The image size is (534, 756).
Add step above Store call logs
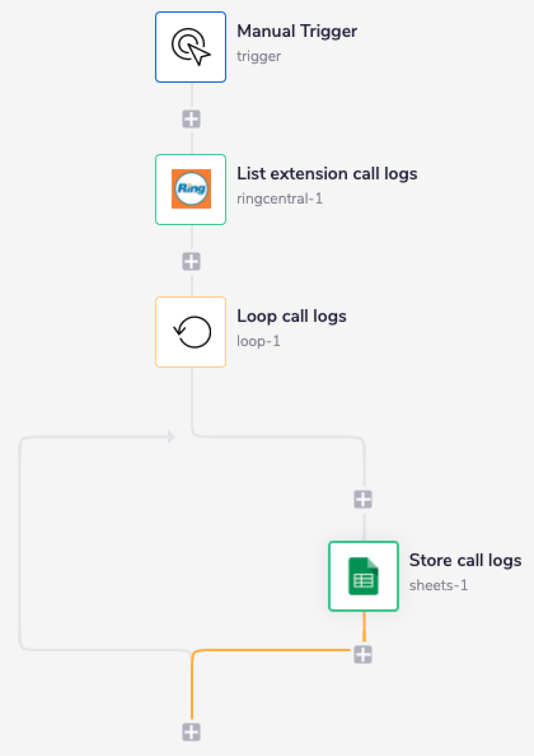[x=363, y=500]
